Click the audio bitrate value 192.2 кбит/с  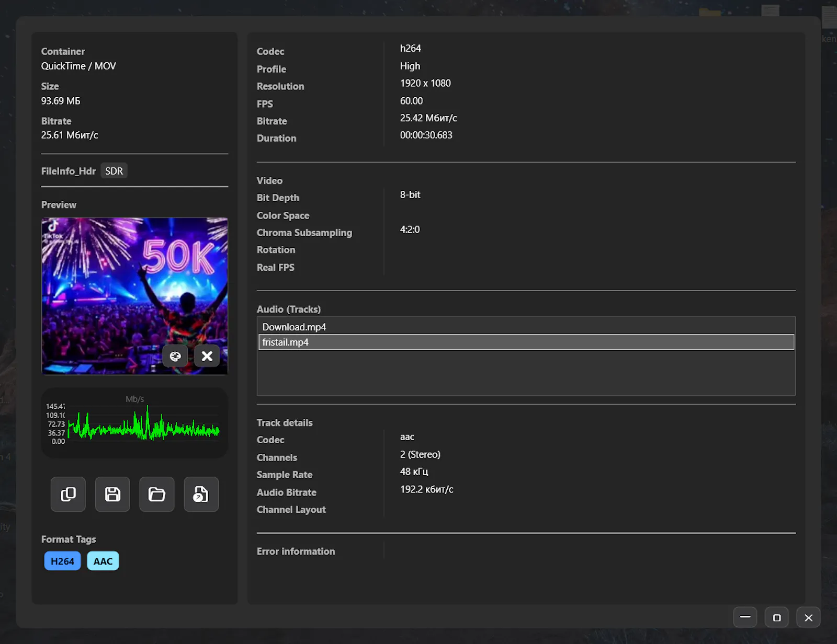[427, 489]
